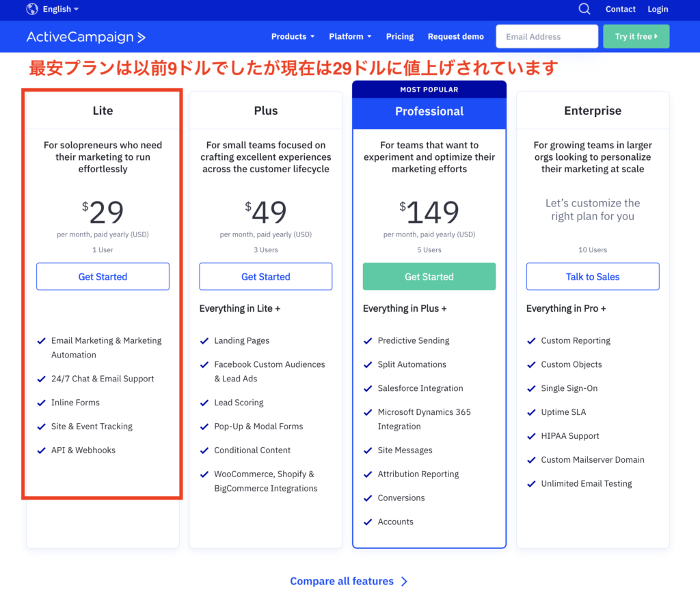
Task: Click the ActiveCampaign logo
Action: (86, 37)
